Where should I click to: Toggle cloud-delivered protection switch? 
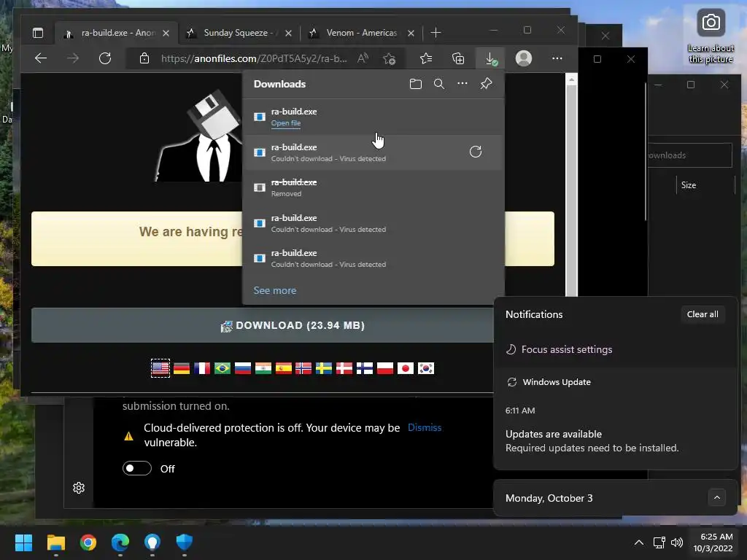click(x=137, y=469)
